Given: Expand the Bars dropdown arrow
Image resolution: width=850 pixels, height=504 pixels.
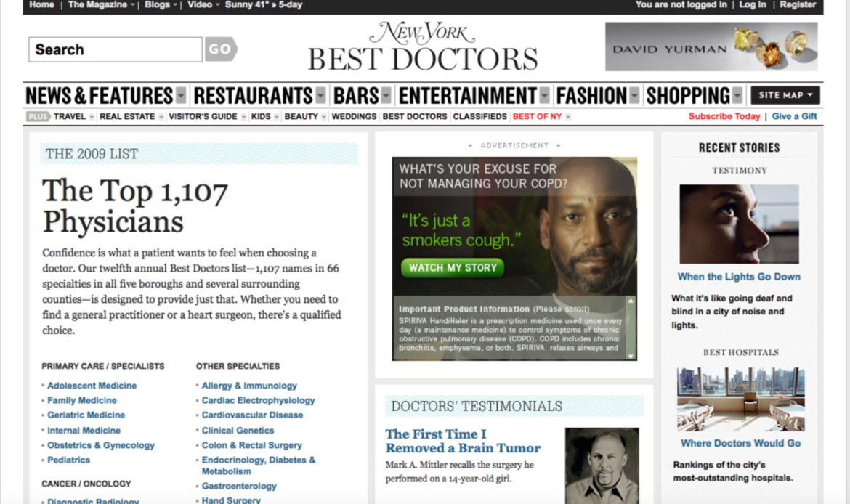Looking at the screenshot, I should click(386, 96).
